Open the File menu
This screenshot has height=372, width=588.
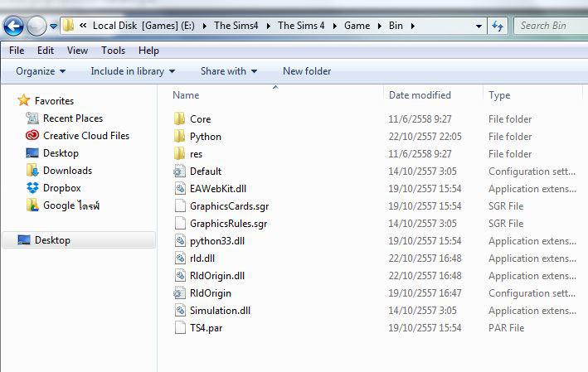click(17, 51)
